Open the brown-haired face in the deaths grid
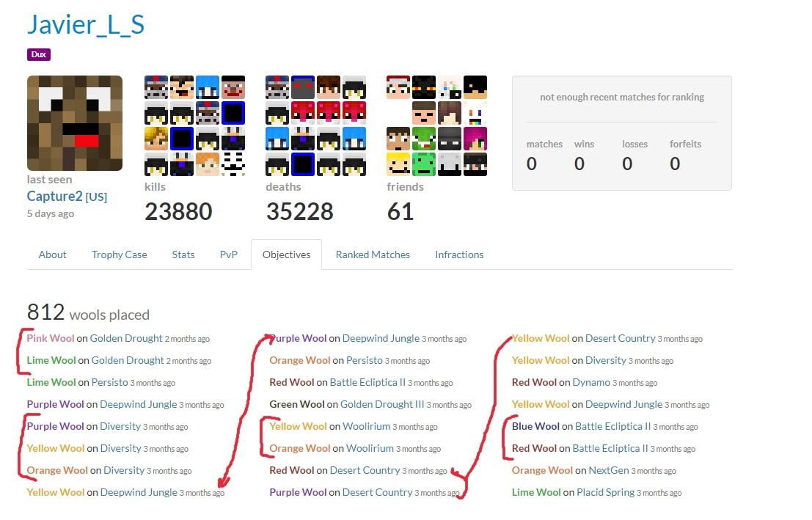The image size is (812, 520). point(329,87)
